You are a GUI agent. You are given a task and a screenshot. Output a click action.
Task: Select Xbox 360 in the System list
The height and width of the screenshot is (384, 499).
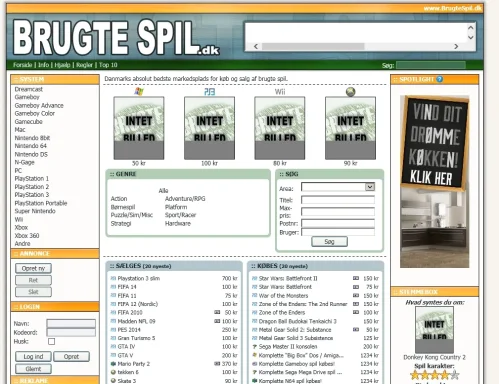click(27, 236)
